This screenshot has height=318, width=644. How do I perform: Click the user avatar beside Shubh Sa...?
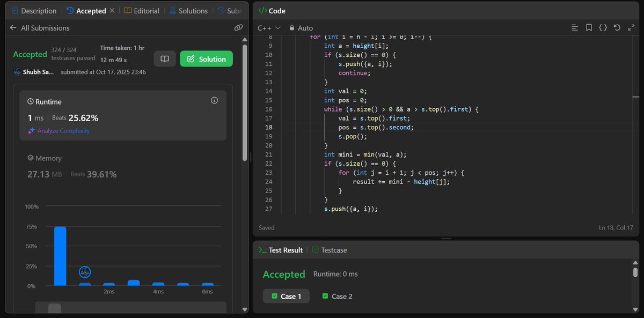pyautogui.click(x=17, y=72)
